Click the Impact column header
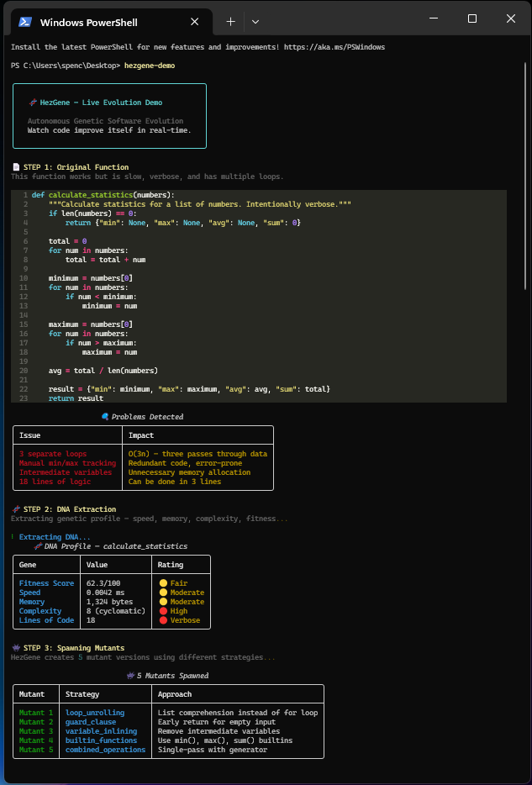The image size is (532, 785). 141,435
